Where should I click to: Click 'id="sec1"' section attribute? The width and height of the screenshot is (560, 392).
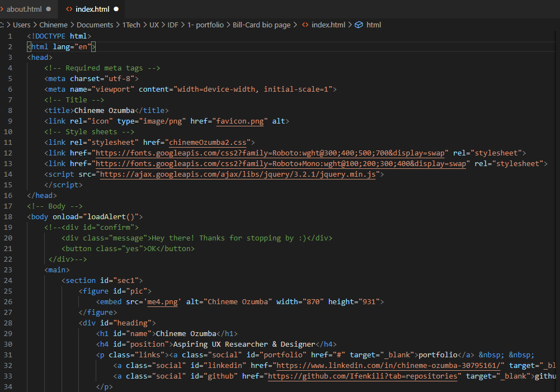coord(119,281)
